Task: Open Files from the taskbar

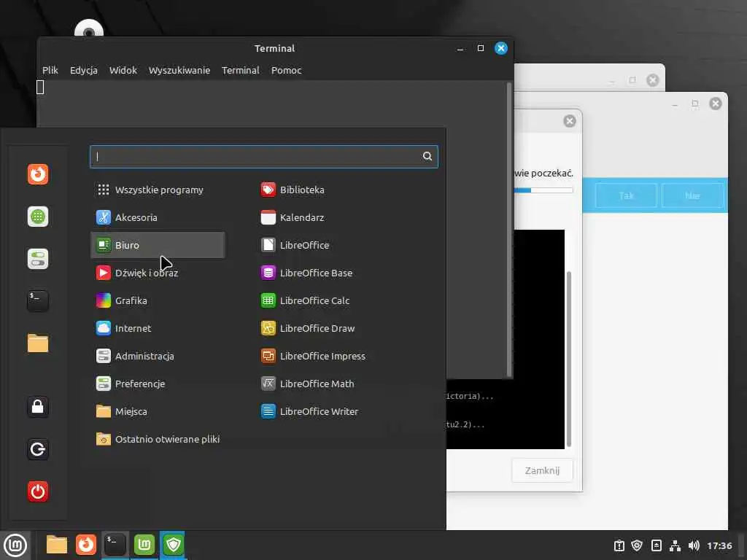Action: [57, 545]
